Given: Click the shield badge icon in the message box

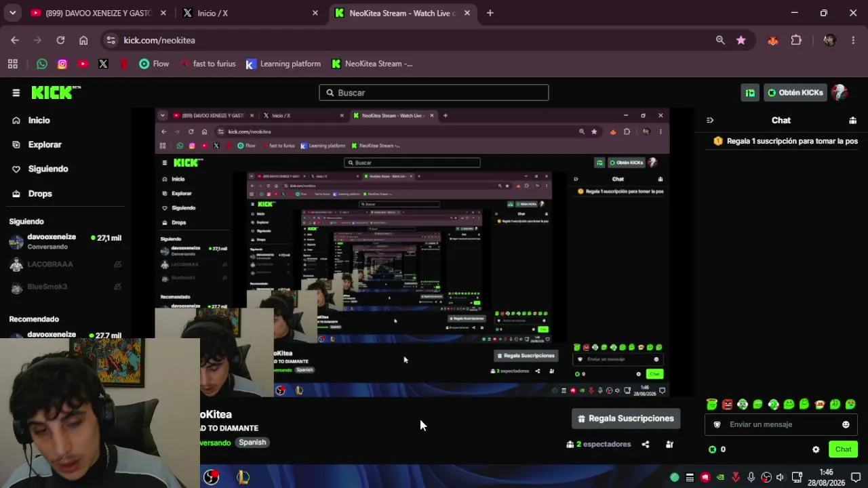Looking at the screenshot, I should 717,424.
